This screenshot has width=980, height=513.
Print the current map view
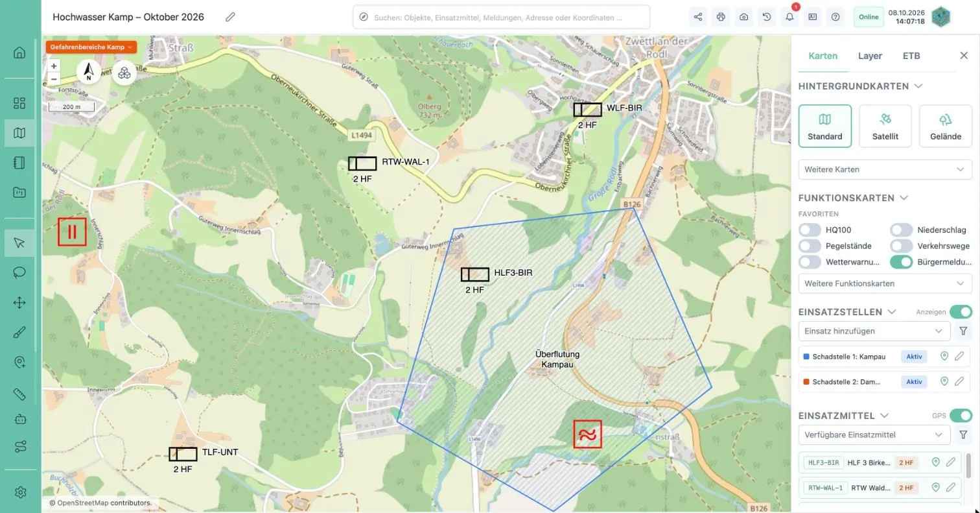click(x=721, y=17)
